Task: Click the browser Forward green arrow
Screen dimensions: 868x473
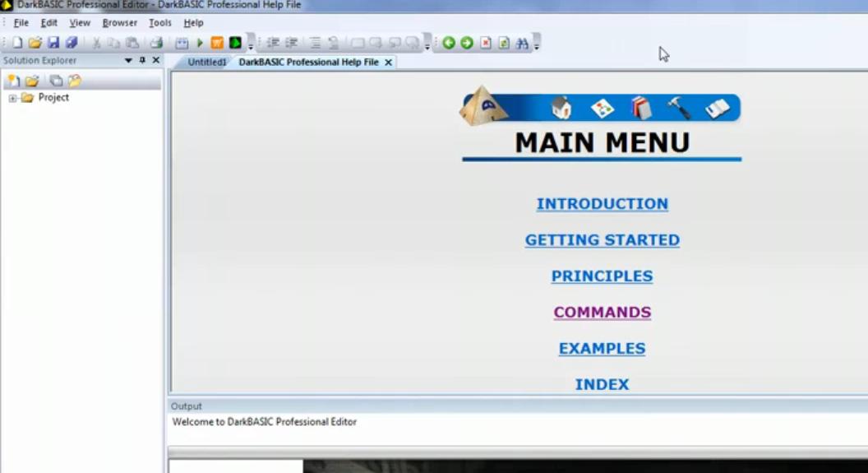Action: (x=467, y=43)
